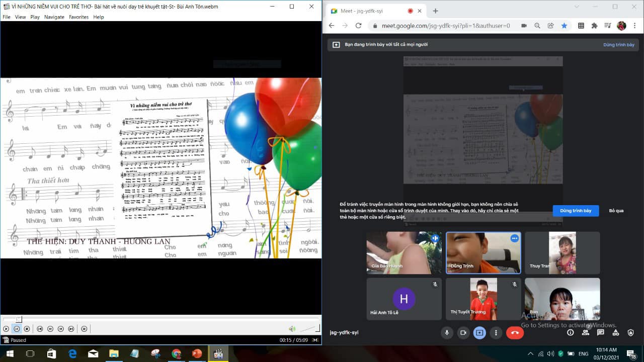Open a new Chrome tab
The height and width of the screenshot is (362, 644).
(435, 11)
